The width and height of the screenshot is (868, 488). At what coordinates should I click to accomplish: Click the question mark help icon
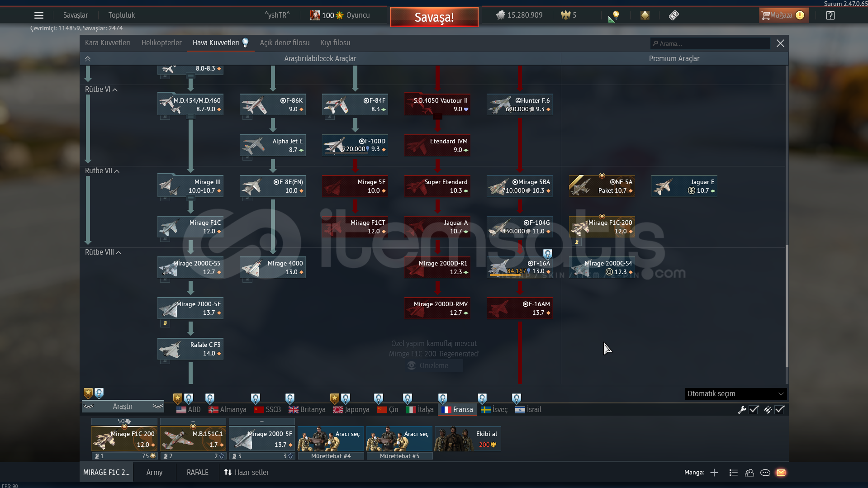click(830, 15)
